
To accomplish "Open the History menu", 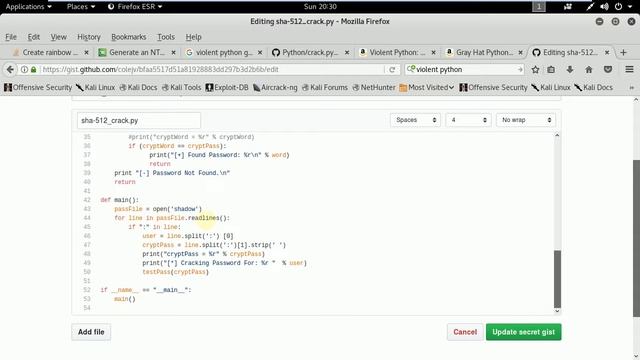I will click(89, 37).
